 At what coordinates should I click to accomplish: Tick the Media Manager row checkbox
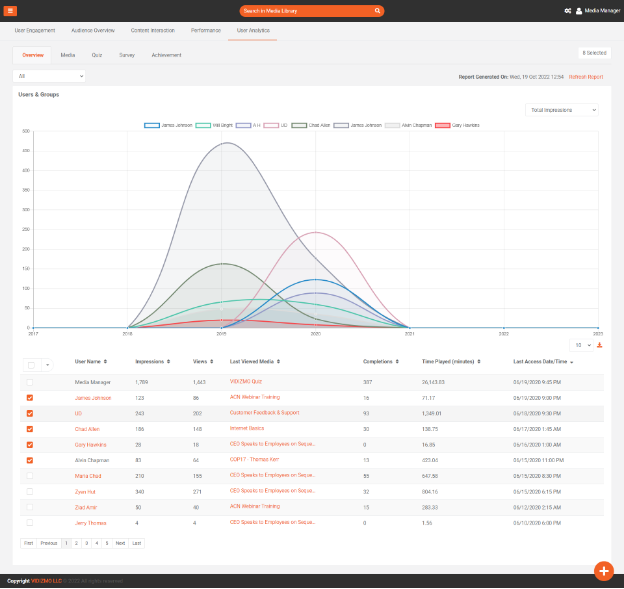[29, 382]
